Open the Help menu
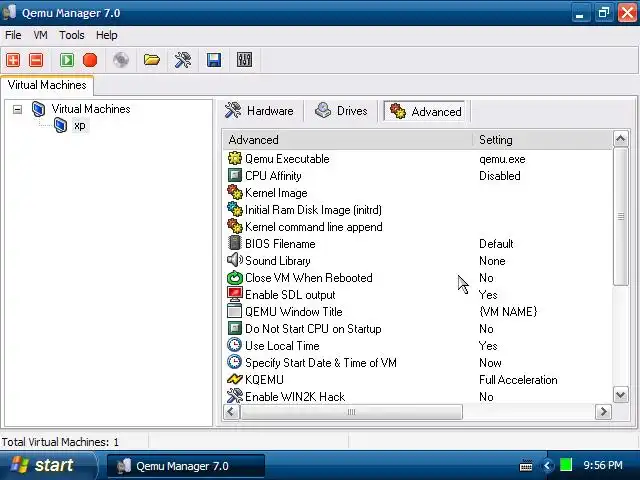This screenshot has width=640, height=480. coord(107,35)
